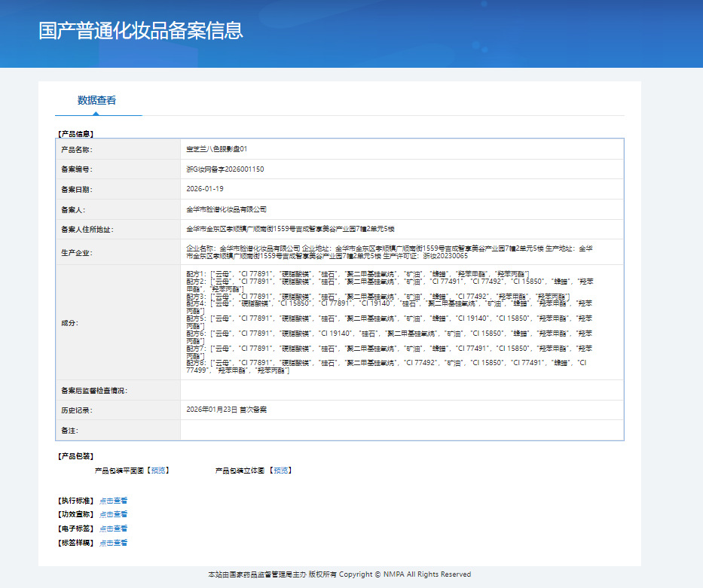Open 功效宣称 点击查看 link

pyautogui.click(x=114, y=514)
